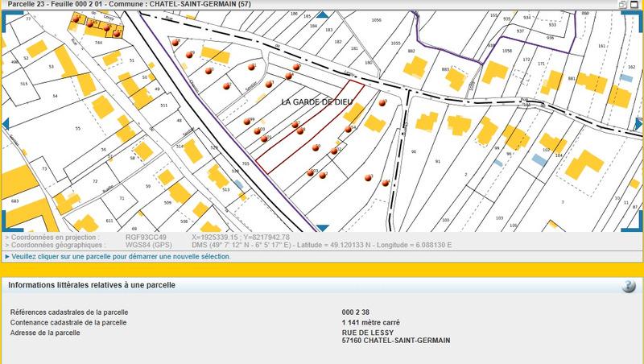Pan the map south with the bottom arrow
This screenshot has height=364, width=644.
[323, 228]
